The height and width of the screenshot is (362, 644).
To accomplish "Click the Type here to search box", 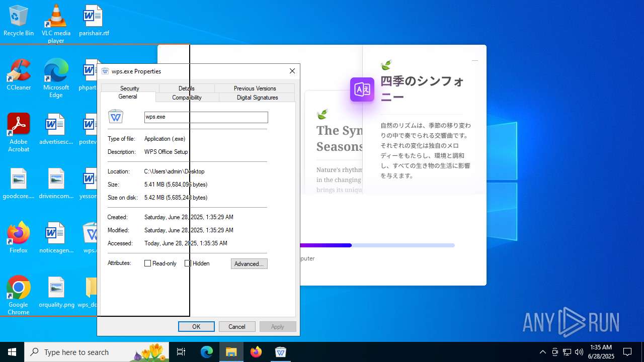I will pyautogui.click(x=97, y=352).
